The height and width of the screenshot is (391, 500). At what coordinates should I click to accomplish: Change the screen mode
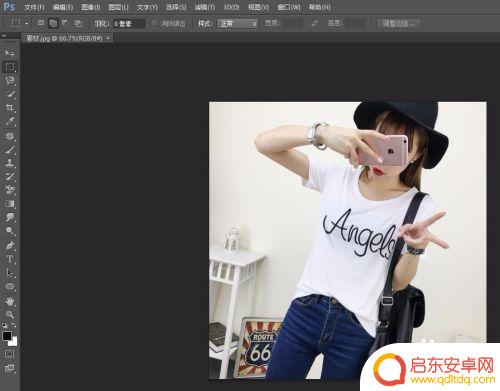[9, 368]
